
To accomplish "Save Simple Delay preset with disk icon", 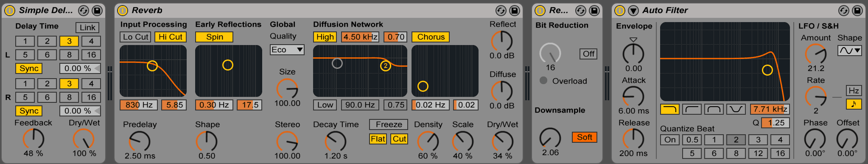I will (x=97, y=11).
